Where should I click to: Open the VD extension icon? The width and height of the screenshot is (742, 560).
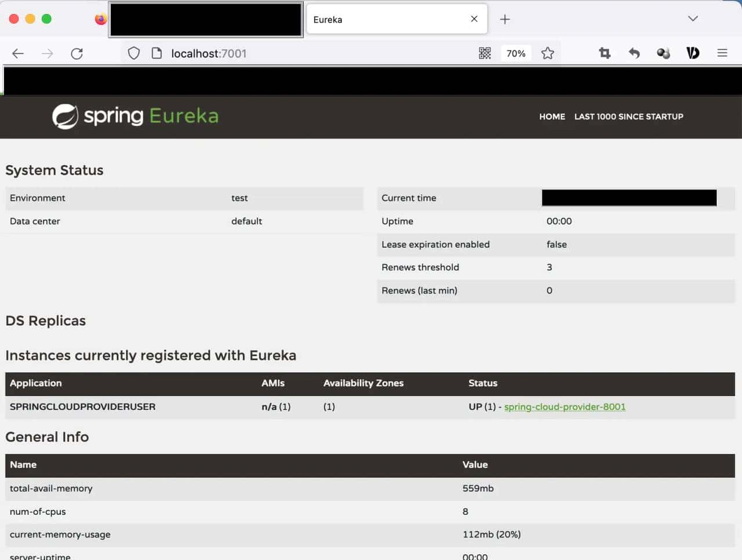click(693, 53)
